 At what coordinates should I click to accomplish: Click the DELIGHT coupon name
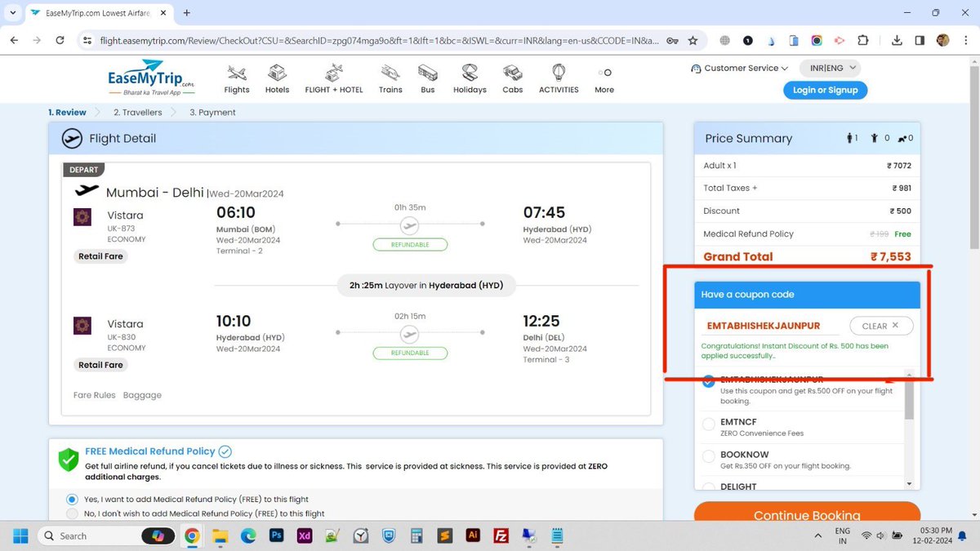tap(738, 487)
